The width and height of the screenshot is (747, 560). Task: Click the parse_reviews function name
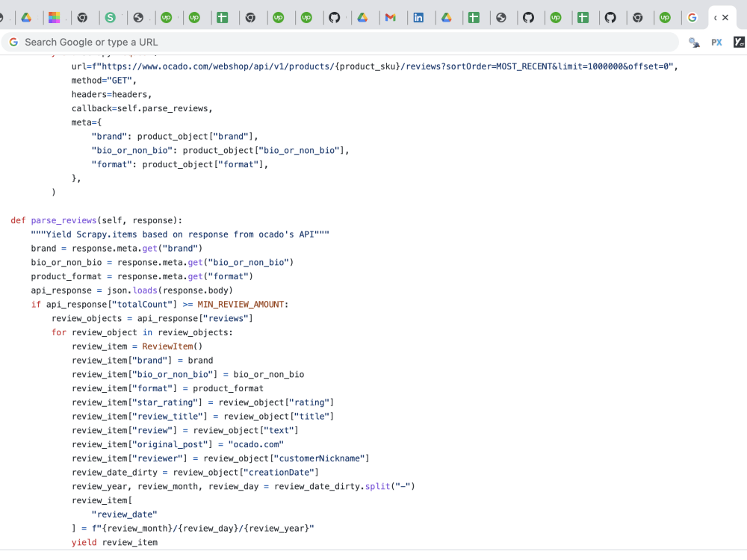[63, 220]
